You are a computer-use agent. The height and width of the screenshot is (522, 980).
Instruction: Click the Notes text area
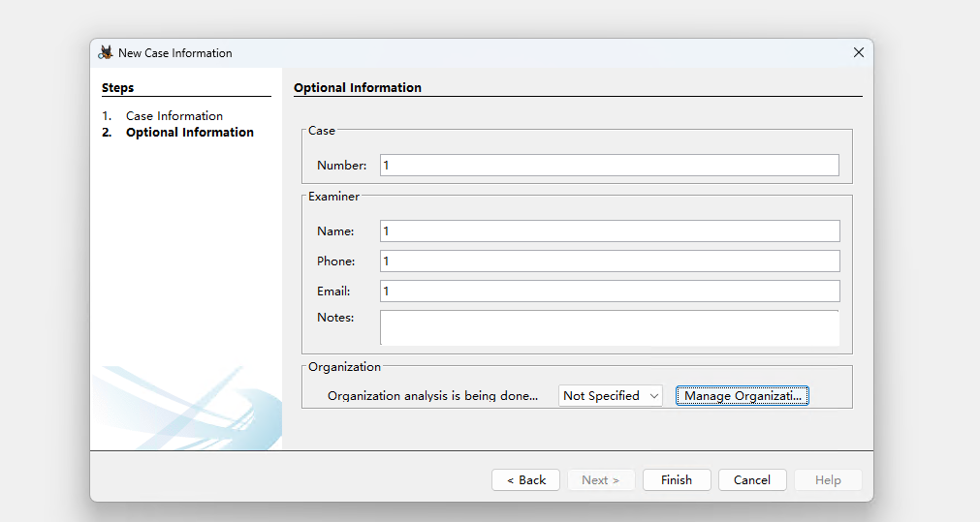point(609,327)
